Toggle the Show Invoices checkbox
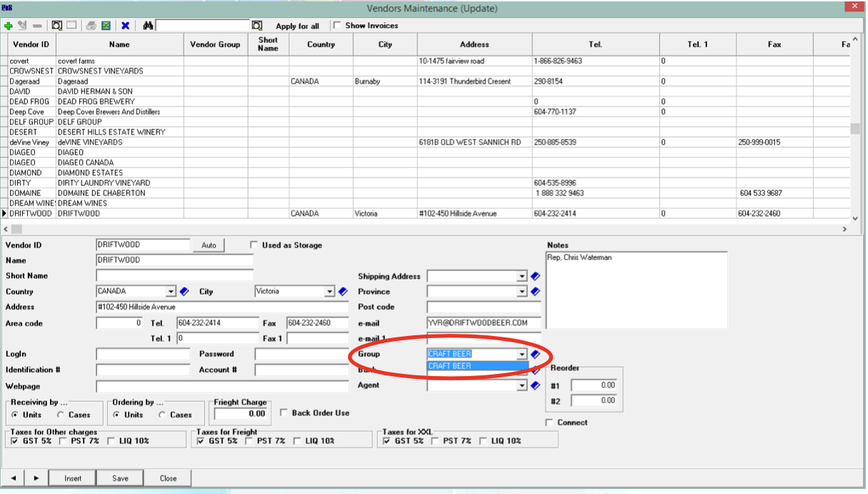Viewport: 868px width, 494px height. [x=336, y=26]
